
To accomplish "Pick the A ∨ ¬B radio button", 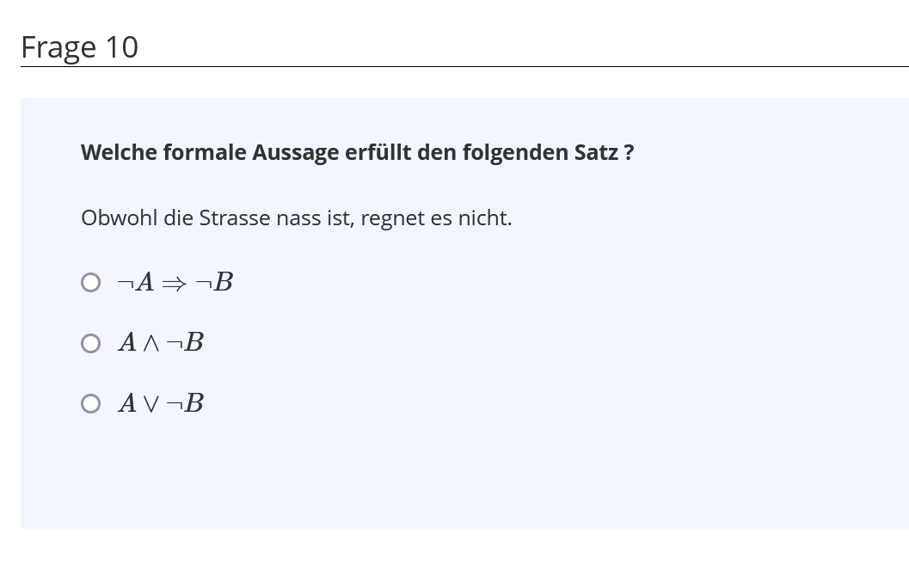I will tap(90, 404).
